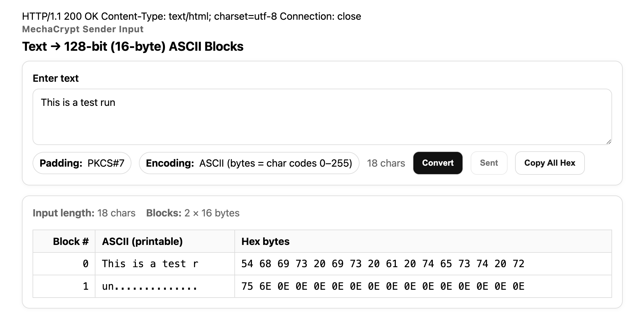Click the 18 chars counter label

coord(386,163)
